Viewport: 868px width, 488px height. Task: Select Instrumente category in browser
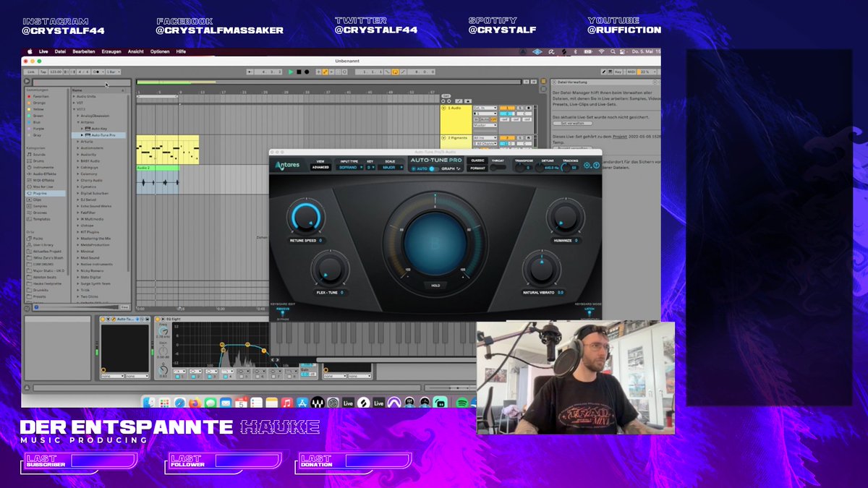pos(42,167)
